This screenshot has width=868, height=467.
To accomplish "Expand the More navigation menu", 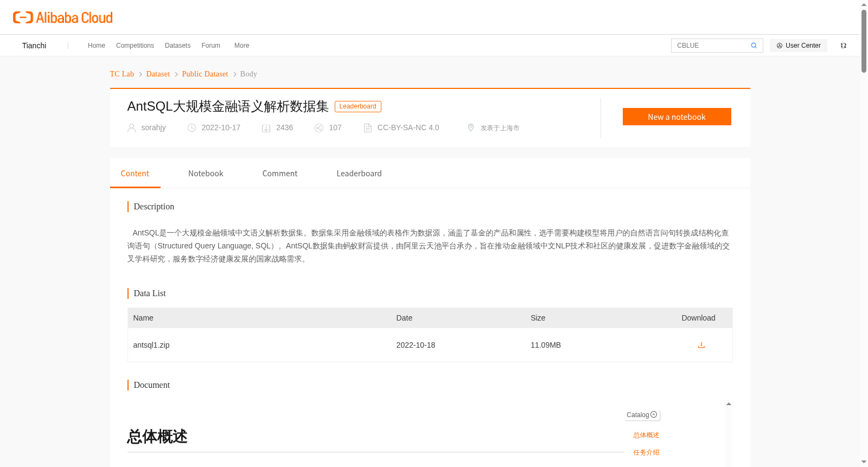I will (x=242, y=46).
